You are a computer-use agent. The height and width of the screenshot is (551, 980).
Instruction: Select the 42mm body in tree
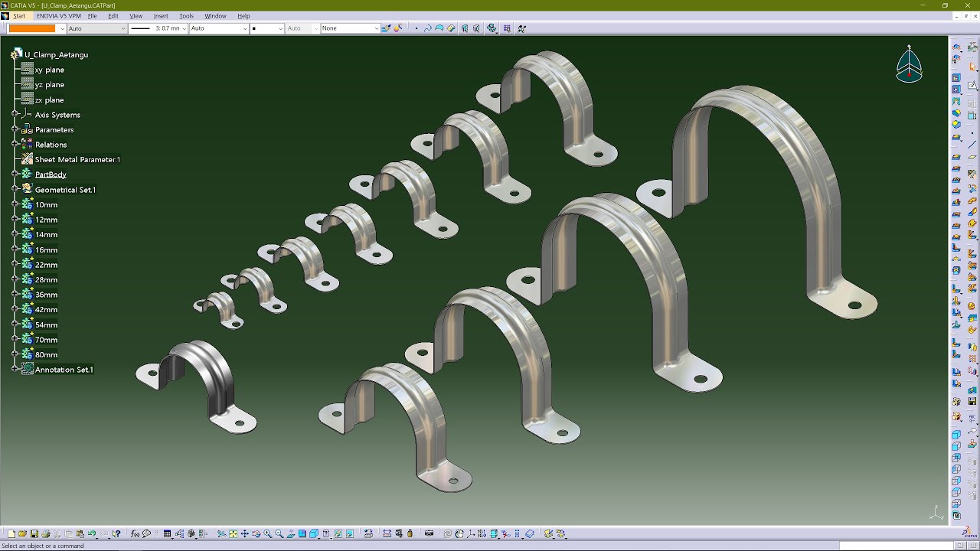click(46, 310)
